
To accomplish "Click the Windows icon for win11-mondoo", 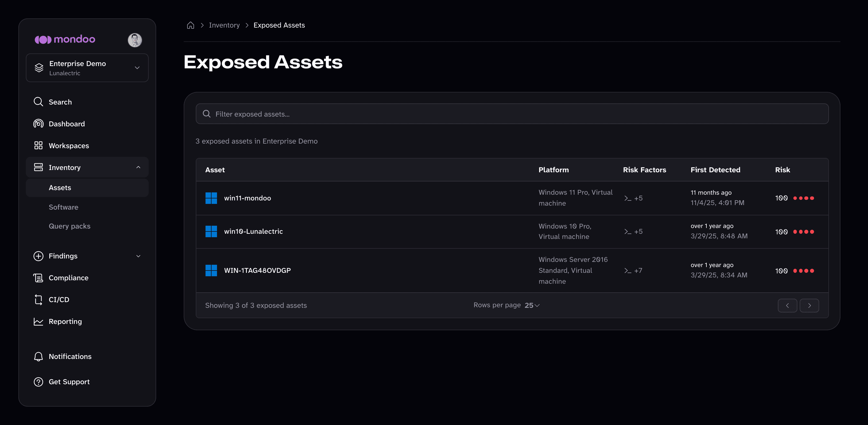I will point(211,198).
